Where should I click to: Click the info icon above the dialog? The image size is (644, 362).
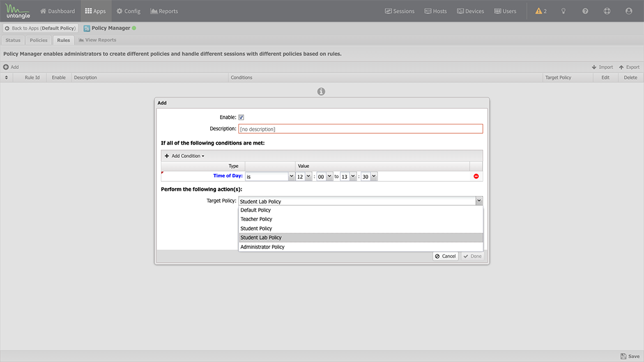(321, 92)
